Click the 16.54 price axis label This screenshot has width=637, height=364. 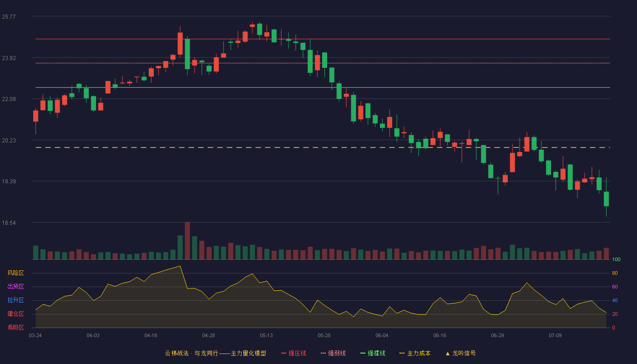(x=9, y=223)
